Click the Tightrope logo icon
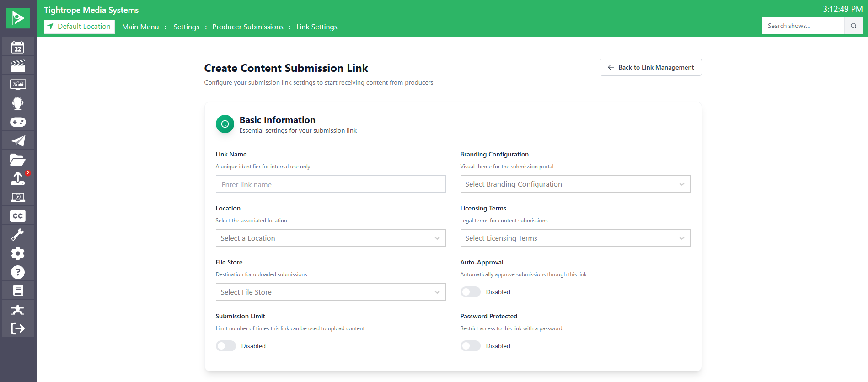 tap(18, 18)
